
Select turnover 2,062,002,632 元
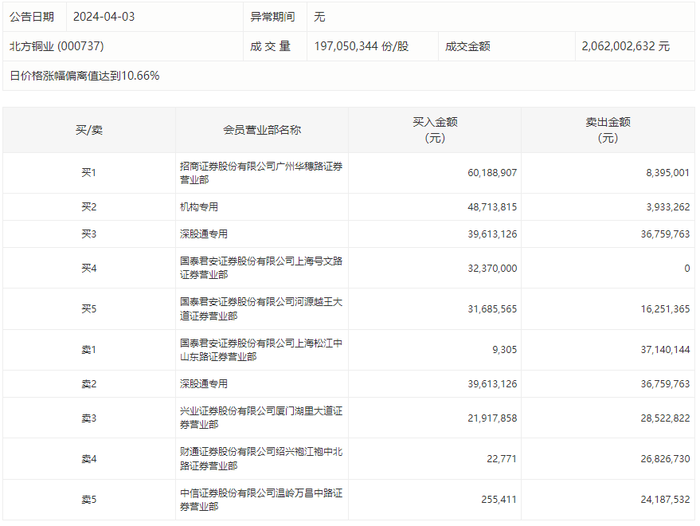(x=625, y=46)
